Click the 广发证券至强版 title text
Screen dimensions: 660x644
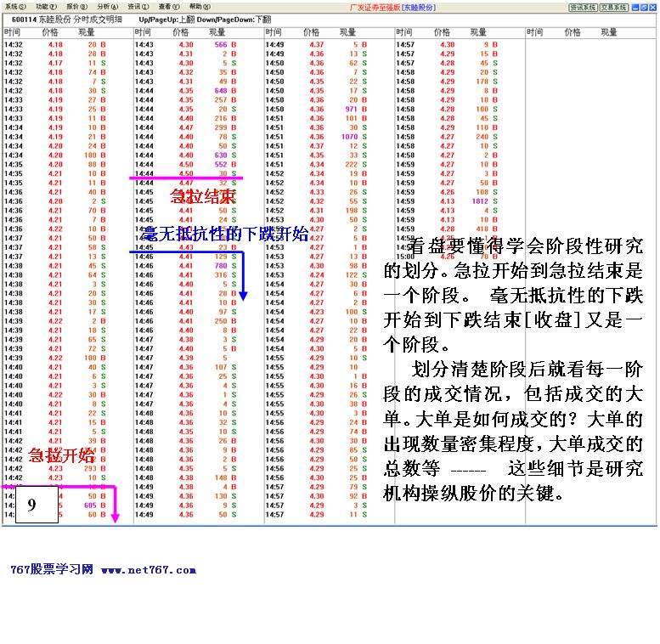(x=375, y=8)
